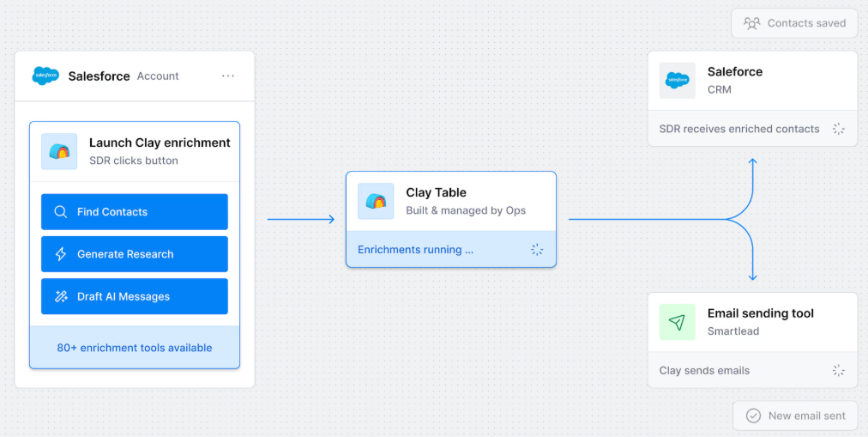
Task: Click the Generate Research button
Action: tap(135, 254)
